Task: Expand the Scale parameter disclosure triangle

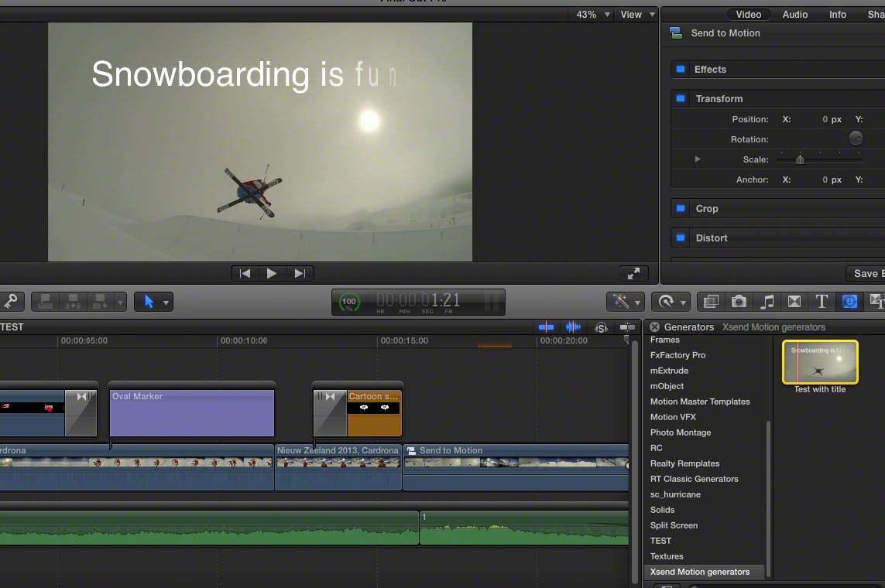Action: [x=698, y=159]
